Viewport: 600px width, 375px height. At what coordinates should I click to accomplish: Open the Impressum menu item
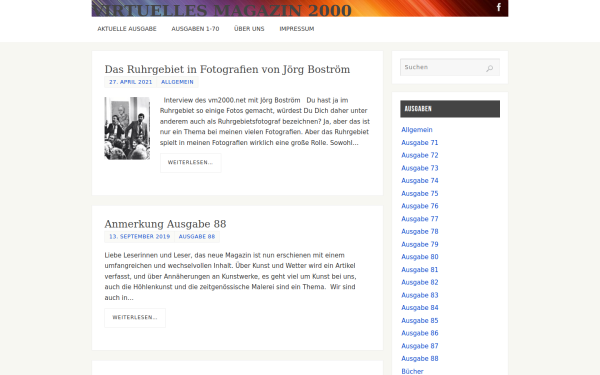pyautogui.click(x=297, y=29)
